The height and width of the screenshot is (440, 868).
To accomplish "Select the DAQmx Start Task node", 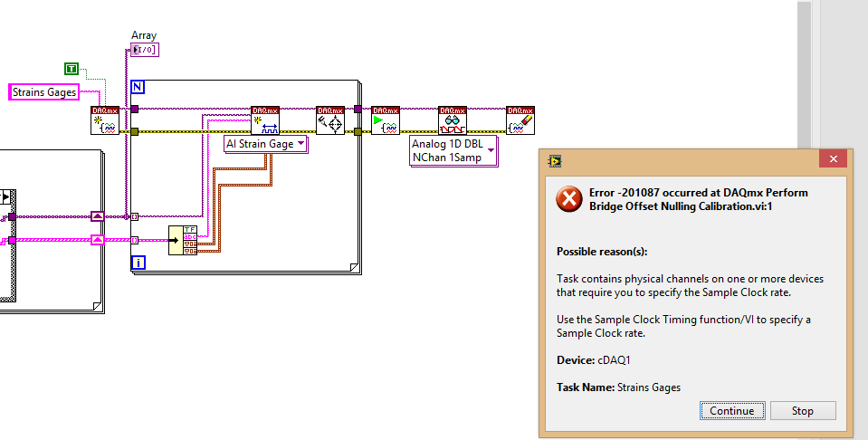I will 386,120.
